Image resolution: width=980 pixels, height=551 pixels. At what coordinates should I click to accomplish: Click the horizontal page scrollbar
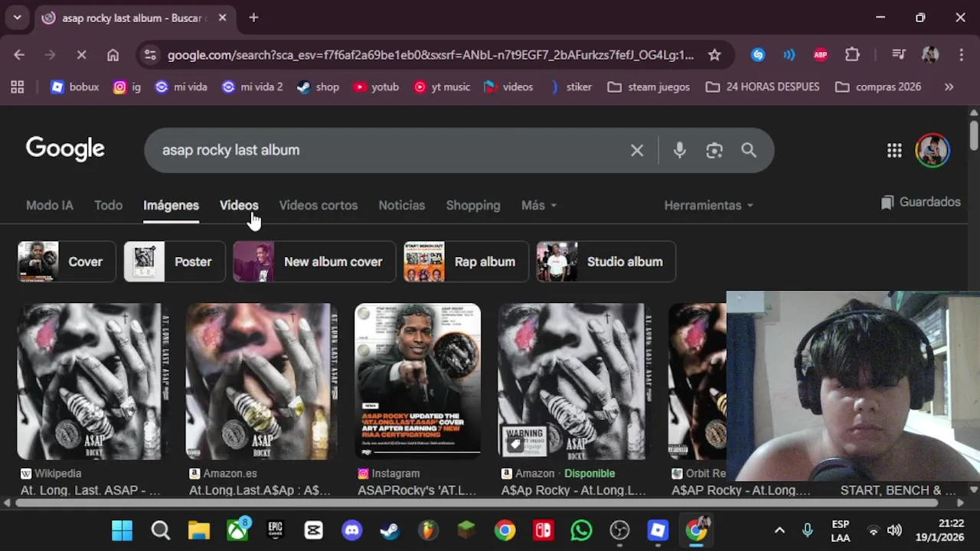click(478, 503)
